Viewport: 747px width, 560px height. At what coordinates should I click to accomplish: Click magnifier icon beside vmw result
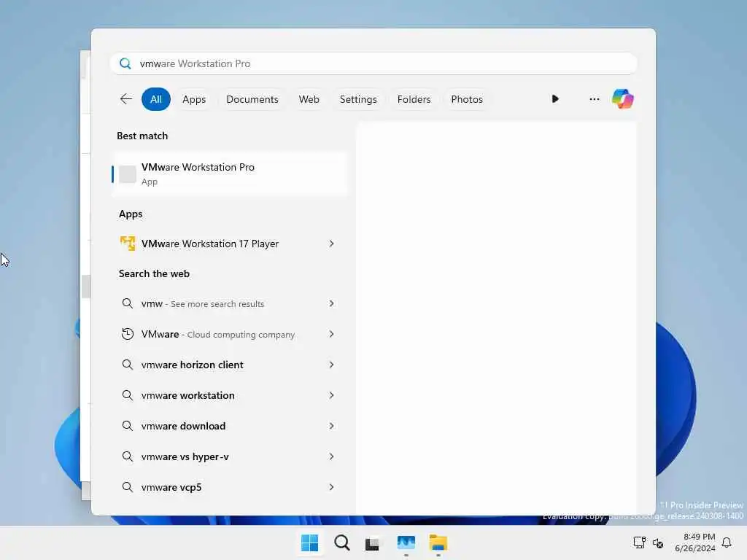[x=127, y=303]
